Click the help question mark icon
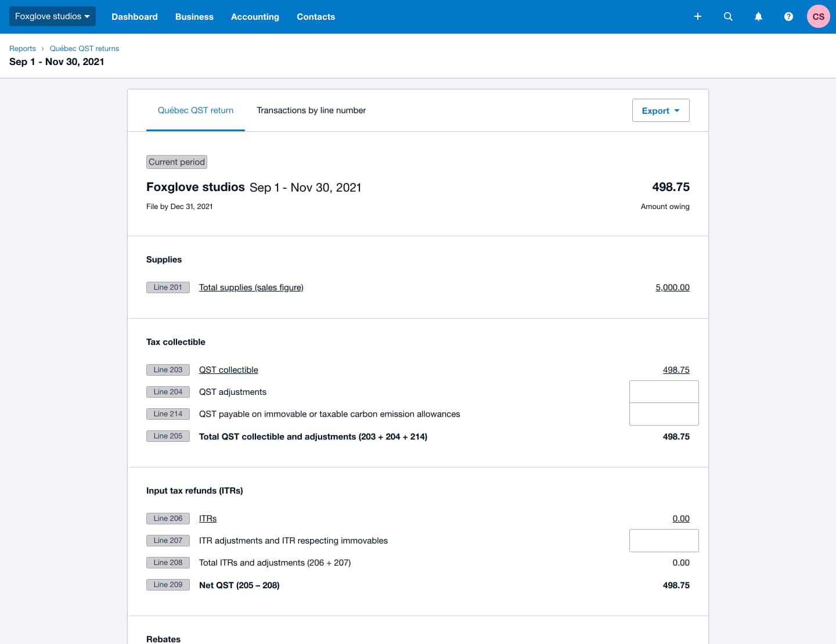836x644 pixels. coord(788,17)
